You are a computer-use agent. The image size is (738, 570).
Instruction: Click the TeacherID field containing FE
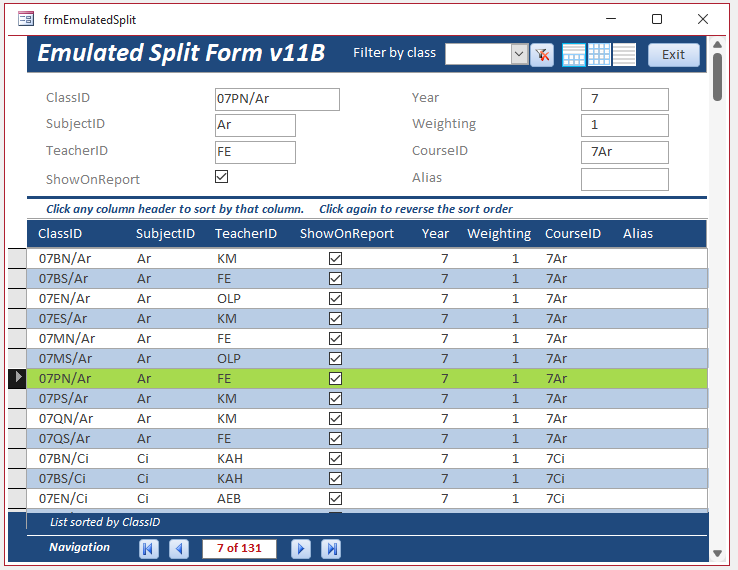[x=255, y=152]
